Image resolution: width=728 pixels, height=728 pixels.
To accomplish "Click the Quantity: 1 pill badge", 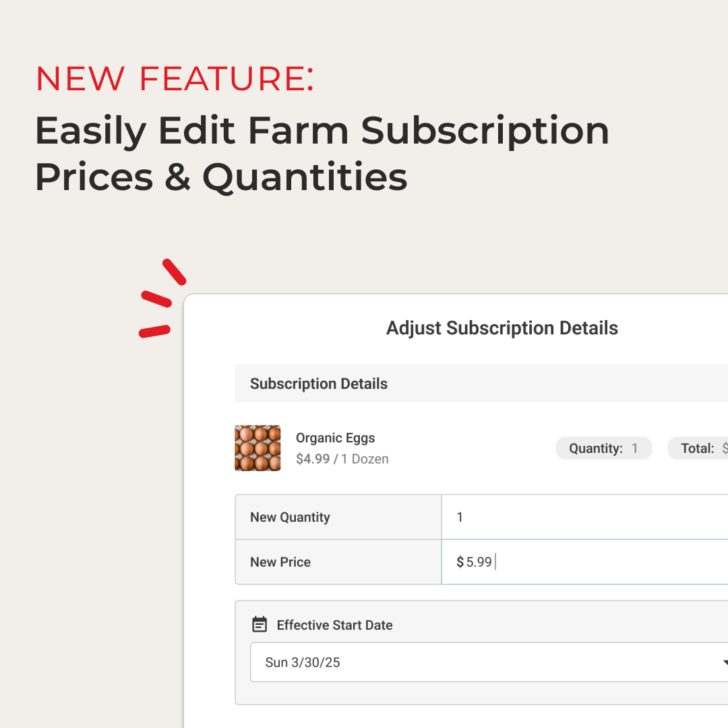I will coord(603,448).
